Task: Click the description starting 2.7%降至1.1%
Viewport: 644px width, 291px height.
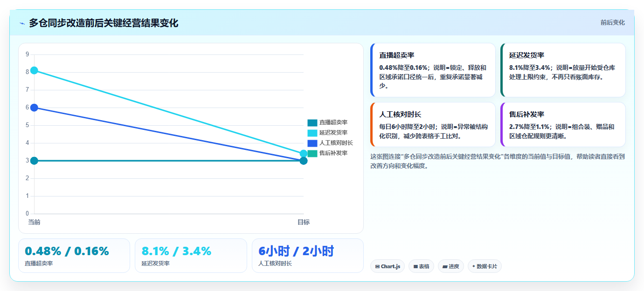Action: point(563,131)
